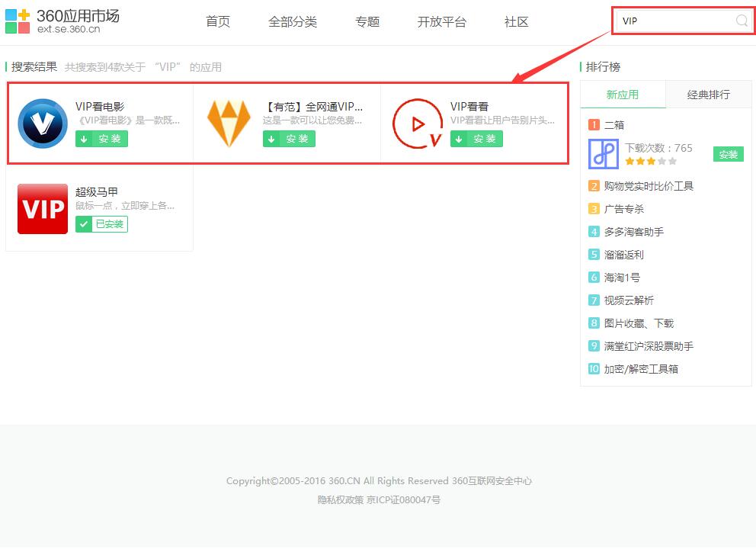
Task: Click the search magnifier icon
Action: (x=742, y=21)
